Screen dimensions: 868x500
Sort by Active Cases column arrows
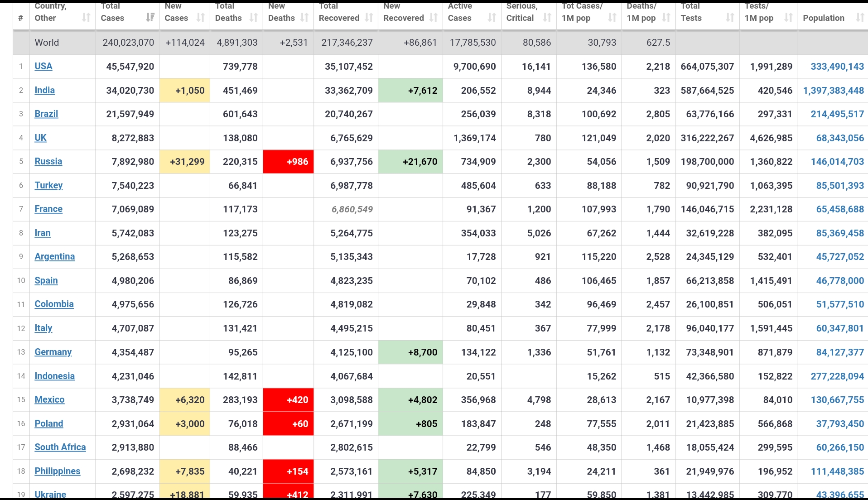coord(492,18)
